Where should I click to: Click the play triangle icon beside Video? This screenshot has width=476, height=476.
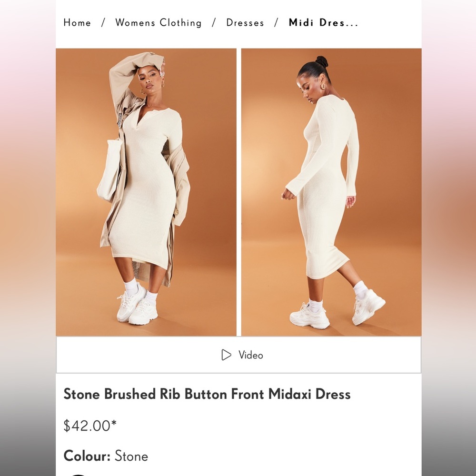point(226,355)
